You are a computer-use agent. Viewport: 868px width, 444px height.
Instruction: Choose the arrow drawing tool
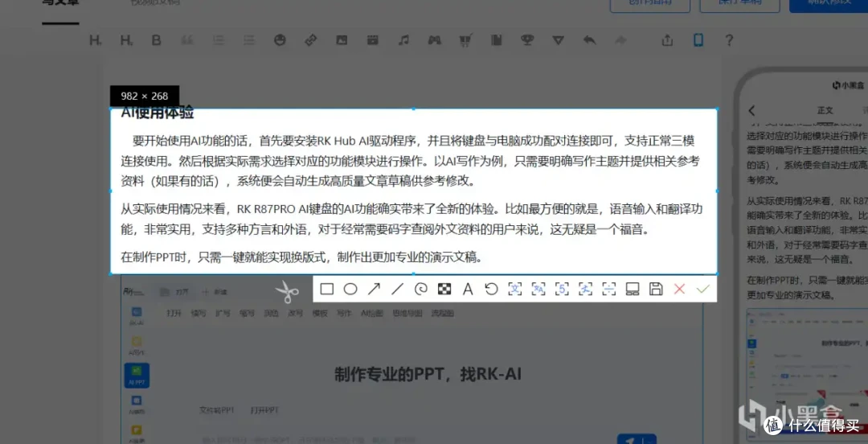[x=375, y=289]
